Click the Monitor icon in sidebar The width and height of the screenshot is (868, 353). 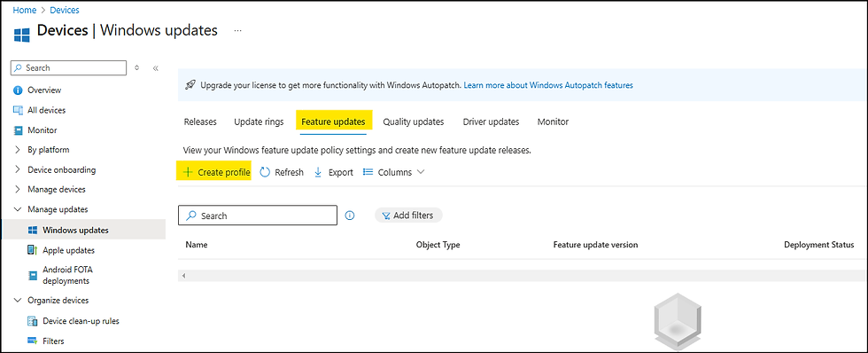(18, 130)
